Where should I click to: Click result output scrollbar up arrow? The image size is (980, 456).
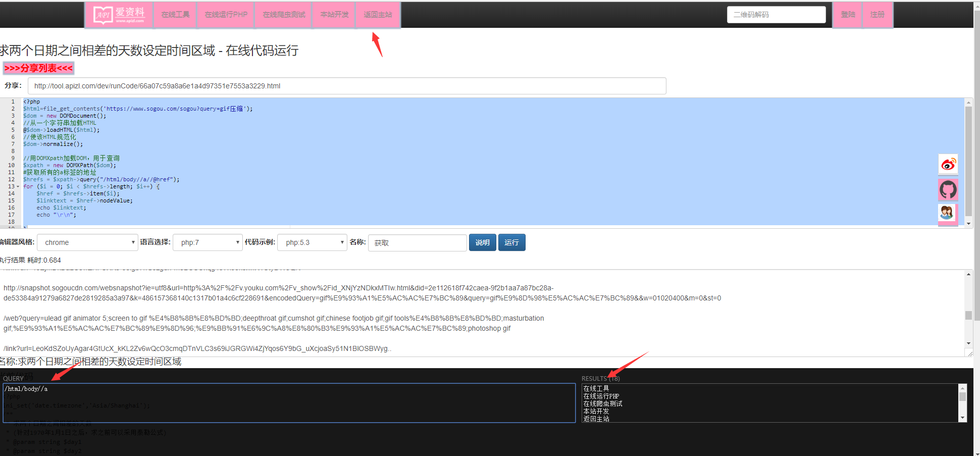pyautogui.click(x=968, y=275)
